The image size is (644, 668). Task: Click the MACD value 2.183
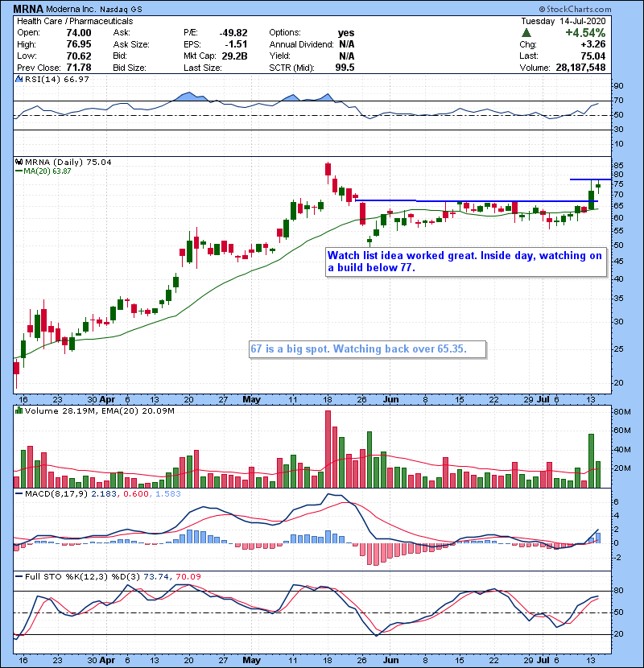click(104, 494)
